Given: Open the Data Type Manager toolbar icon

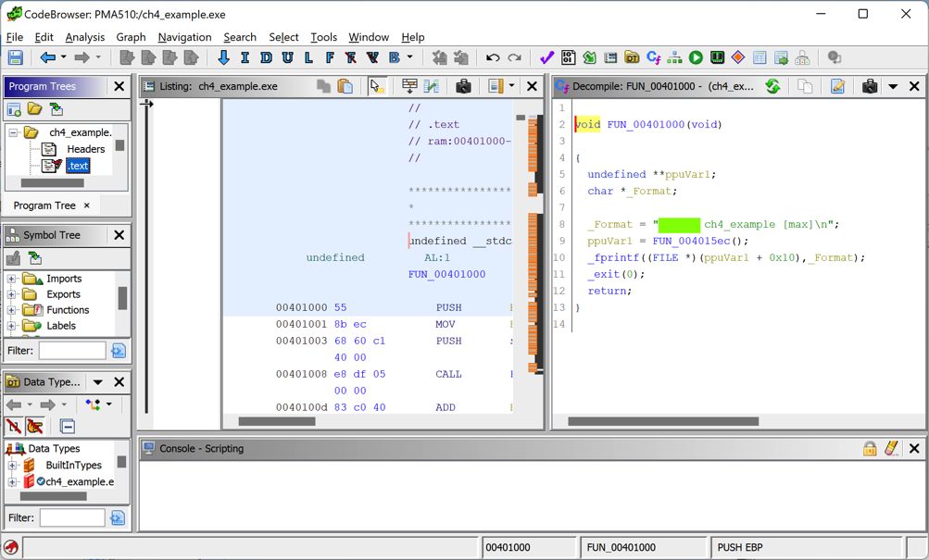Looking at the screenshot, I should 632,58.
